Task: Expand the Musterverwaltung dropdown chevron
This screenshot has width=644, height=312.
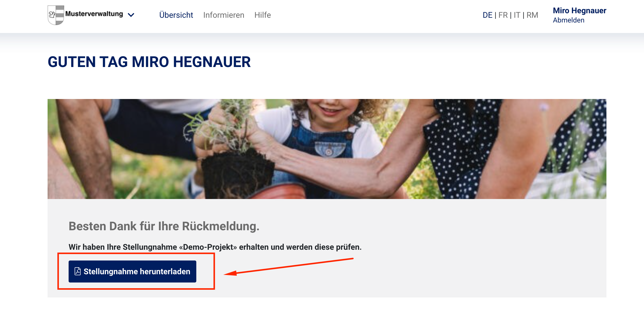Action: click(x=131, y=15)
